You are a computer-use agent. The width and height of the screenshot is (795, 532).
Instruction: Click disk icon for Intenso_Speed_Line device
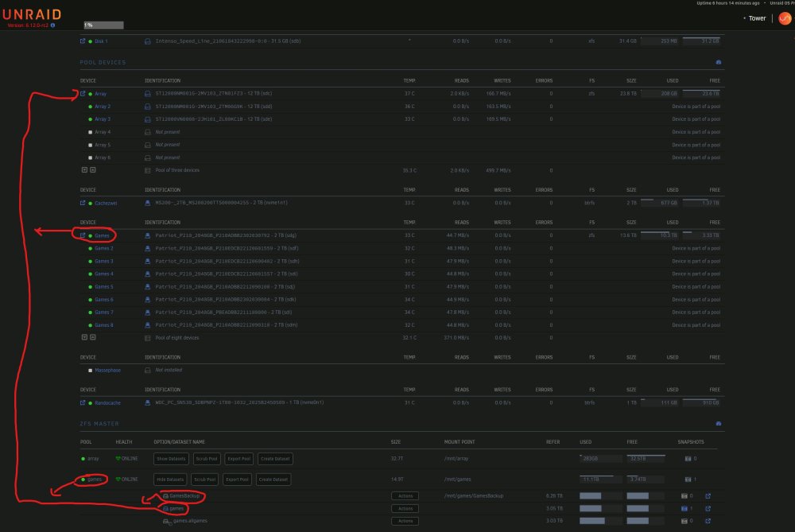point(148,41)
